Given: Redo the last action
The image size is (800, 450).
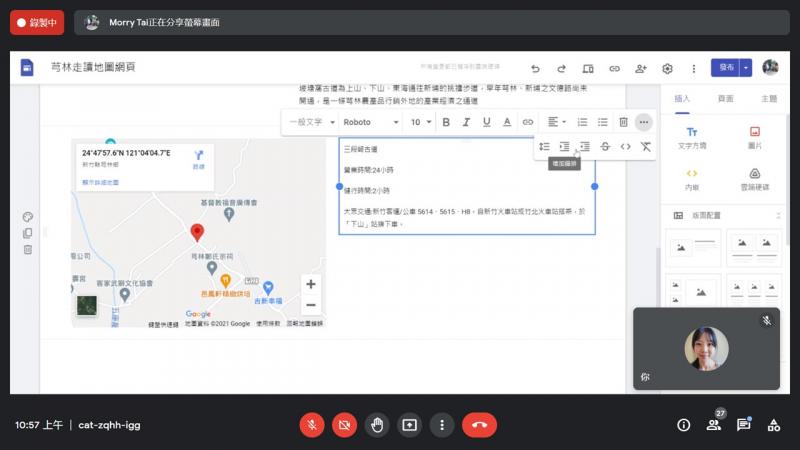Looking at the screenshot, I should [x=561, y=68].
